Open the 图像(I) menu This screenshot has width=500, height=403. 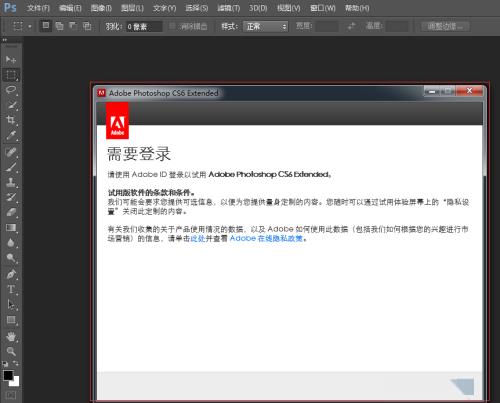(101, 8)
